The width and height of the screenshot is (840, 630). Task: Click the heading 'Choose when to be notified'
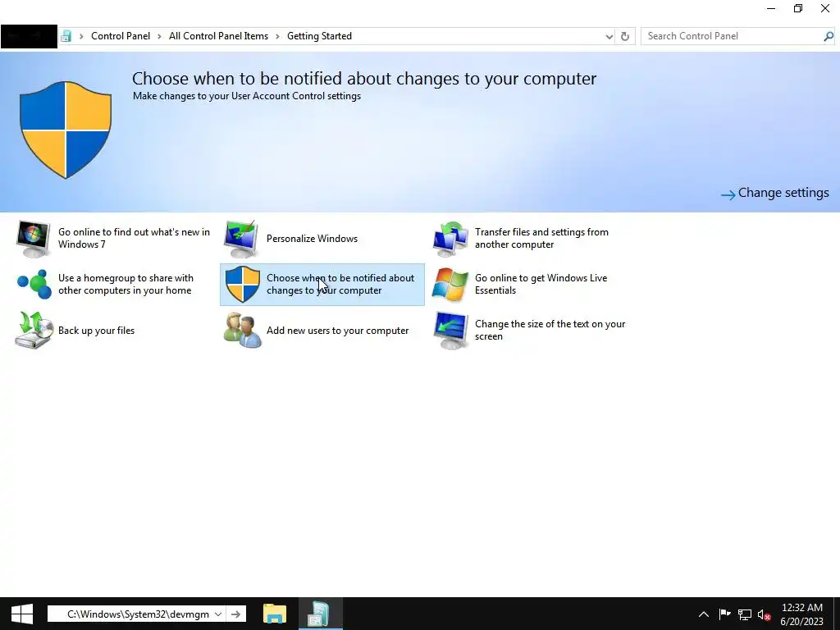pos(364,79)
